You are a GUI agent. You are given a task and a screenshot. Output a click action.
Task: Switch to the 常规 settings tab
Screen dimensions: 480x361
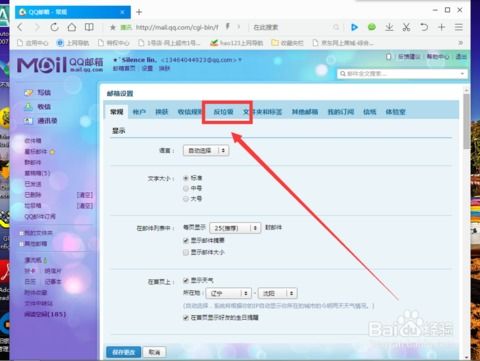point(117,112)
